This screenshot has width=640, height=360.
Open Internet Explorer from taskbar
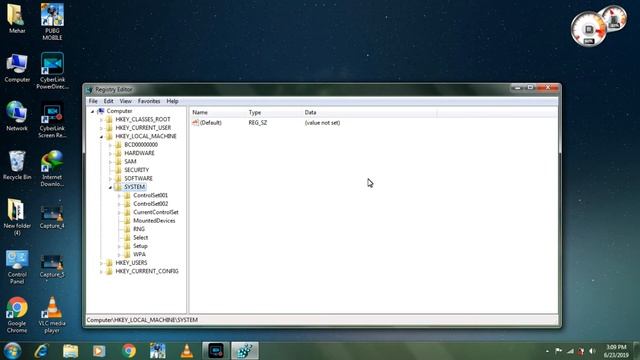(41, 351)
